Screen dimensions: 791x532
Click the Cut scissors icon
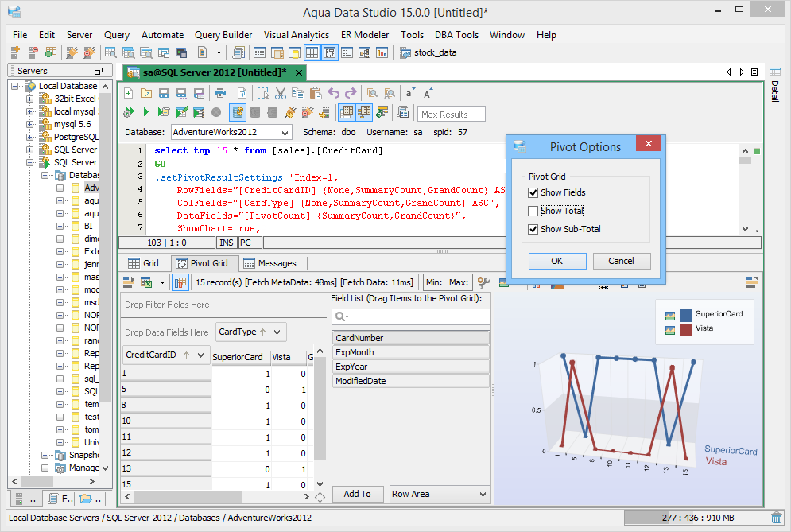281,93
